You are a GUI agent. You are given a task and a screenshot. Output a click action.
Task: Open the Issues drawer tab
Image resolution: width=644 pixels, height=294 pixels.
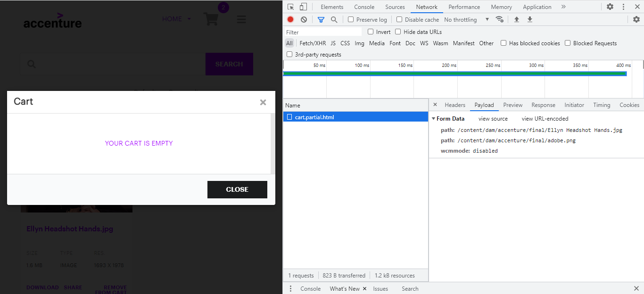(x=380, y=288)
